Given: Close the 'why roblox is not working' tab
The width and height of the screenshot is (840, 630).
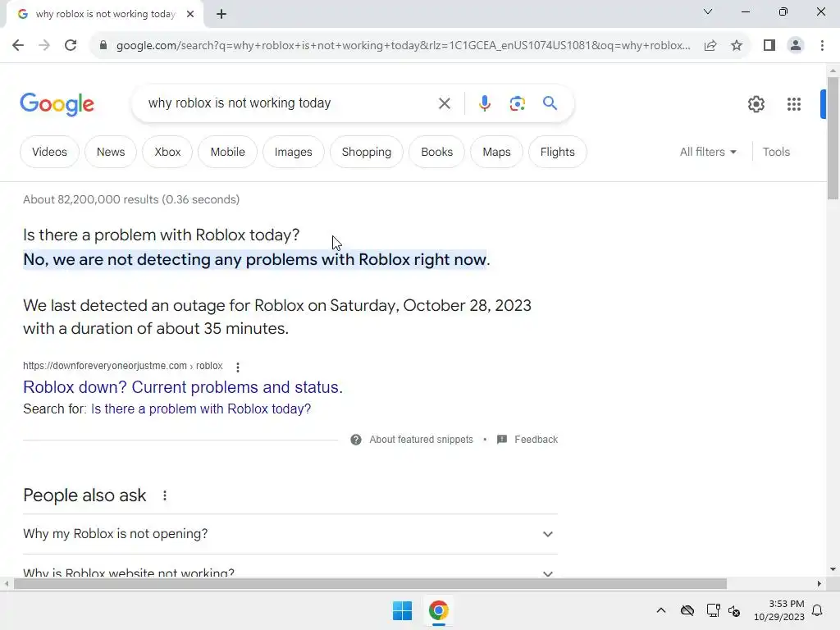Looking at the screenshot, I should click(190, 14).
